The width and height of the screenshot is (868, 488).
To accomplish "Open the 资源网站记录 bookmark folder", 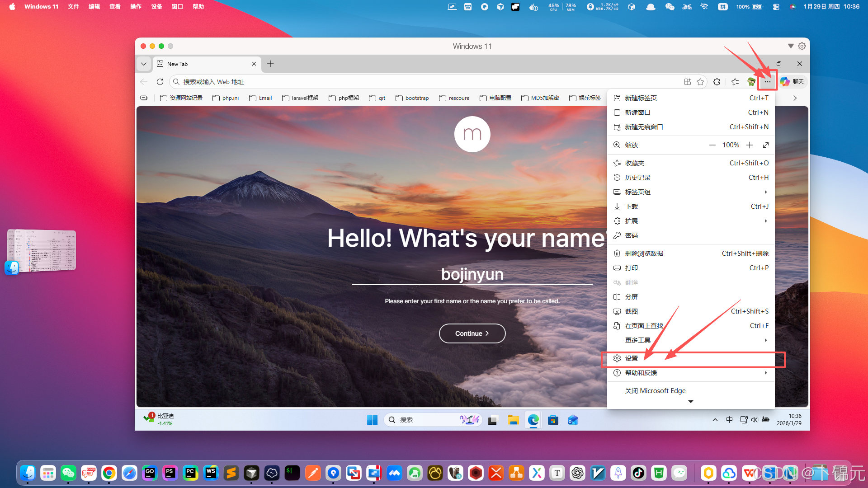I will coord(181,98).
